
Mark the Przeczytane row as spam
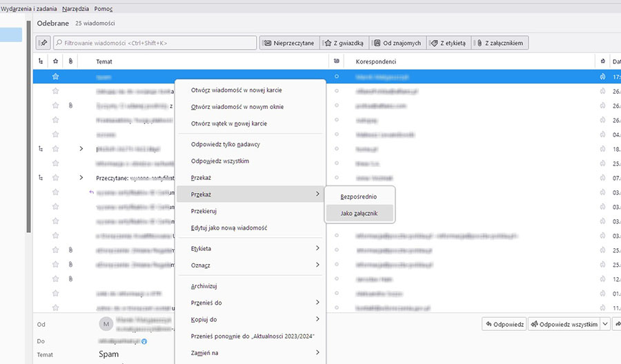tap(602, 178)
